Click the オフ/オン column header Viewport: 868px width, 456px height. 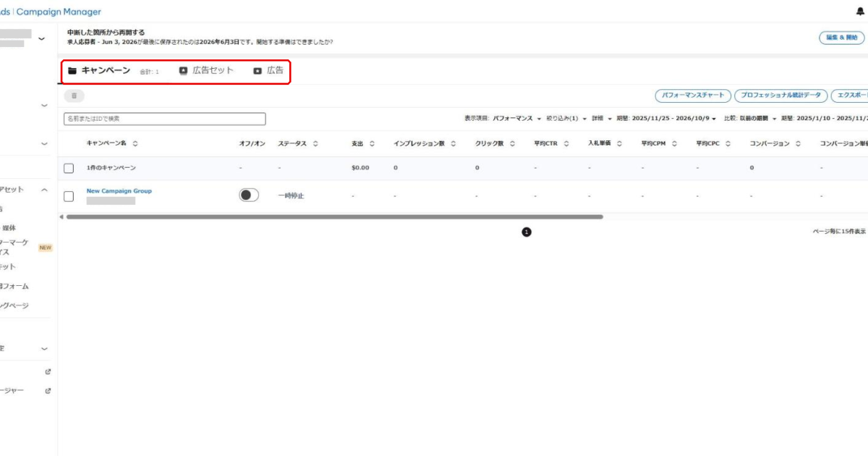[x=252, y=143]
